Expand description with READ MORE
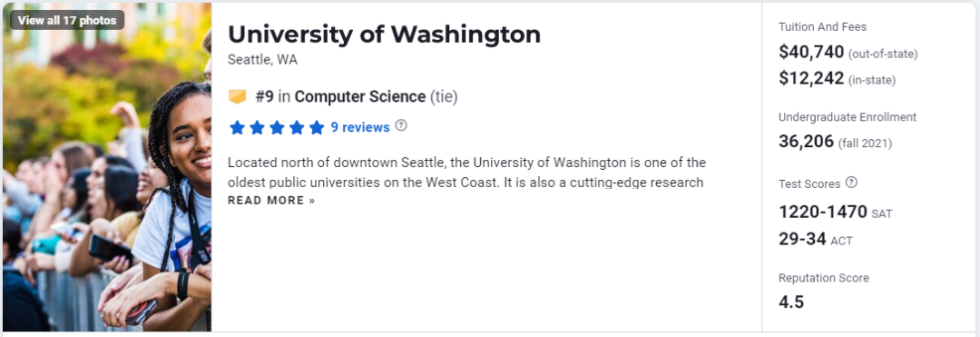 pos(271,201)
